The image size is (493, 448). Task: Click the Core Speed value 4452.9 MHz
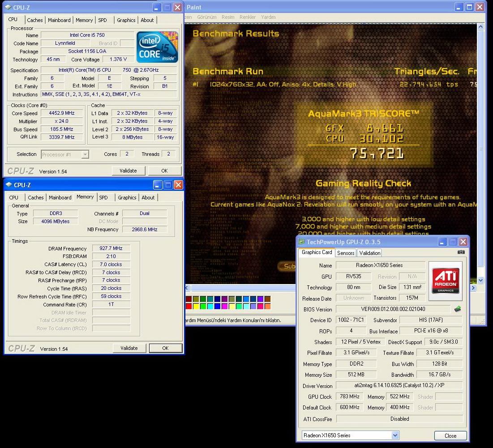[x=62, y=113]
